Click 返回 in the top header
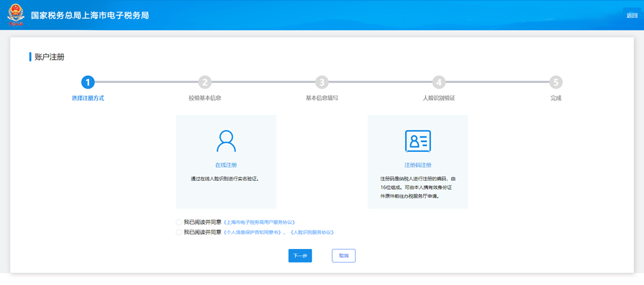The height and width of the screenshot is (285, 644). 632,15
